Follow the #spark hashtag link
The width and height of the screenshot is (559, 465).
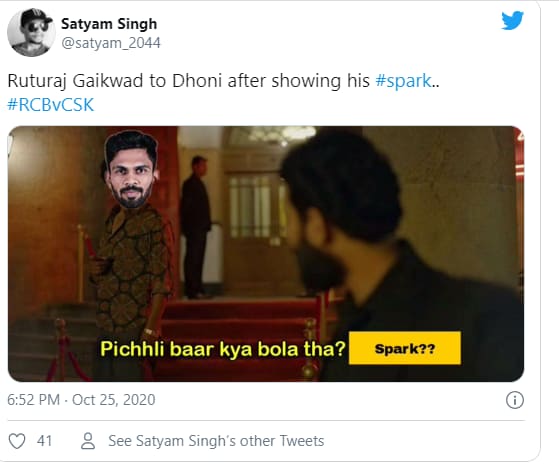tap(404, 81)
